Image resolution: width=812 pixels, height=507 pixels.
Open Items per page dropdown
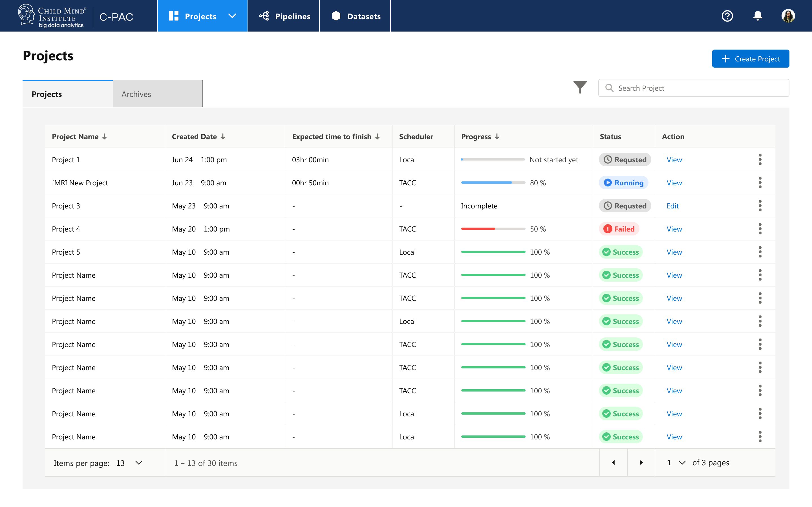[138, 463]
